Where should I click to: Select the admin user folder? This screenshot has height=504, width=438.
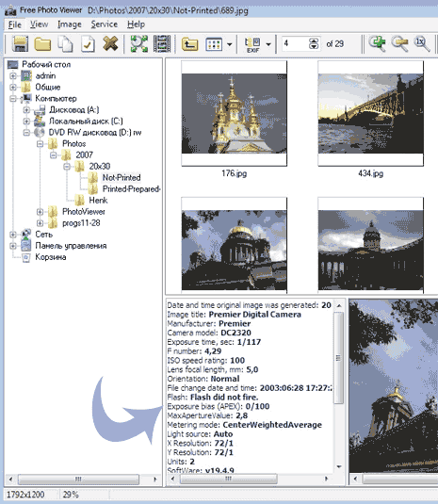pos(45,76)
